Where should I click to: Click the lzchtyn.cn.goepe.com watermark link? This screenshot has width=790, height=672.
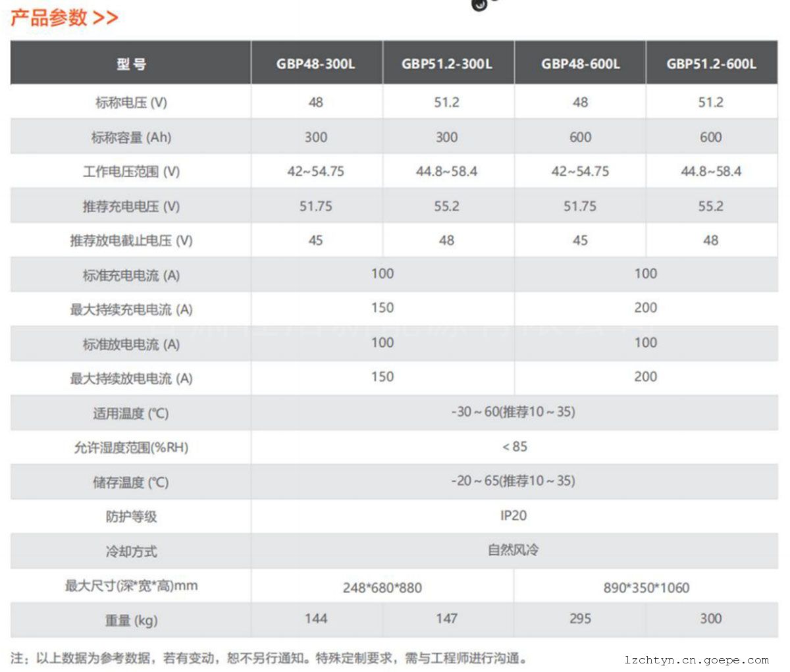click(x=697, y=660)
